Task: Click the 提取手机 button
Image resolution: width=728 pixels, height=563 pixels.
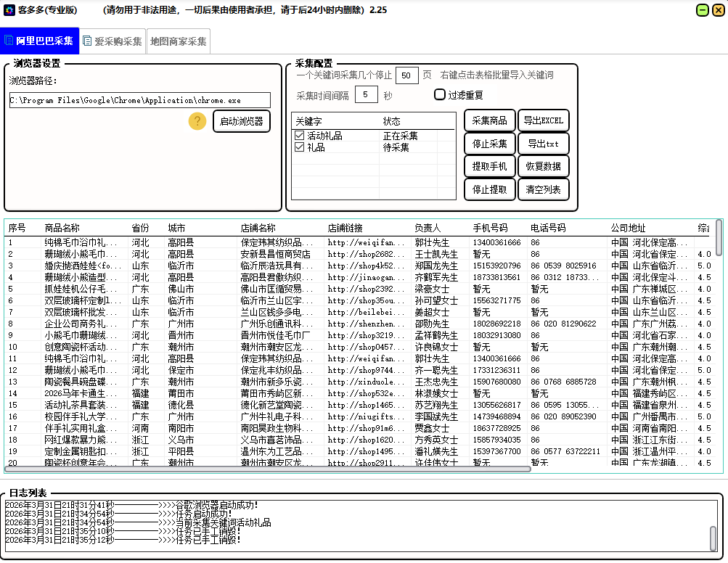Action: (x=489, y=166)
